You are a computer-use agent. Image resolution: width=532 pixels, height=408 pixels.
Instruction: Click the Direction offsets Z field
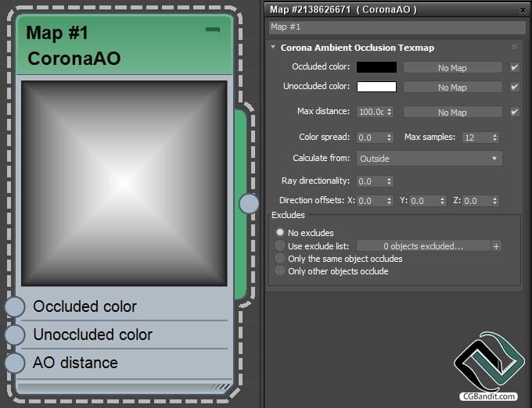(x=476, y=201)
